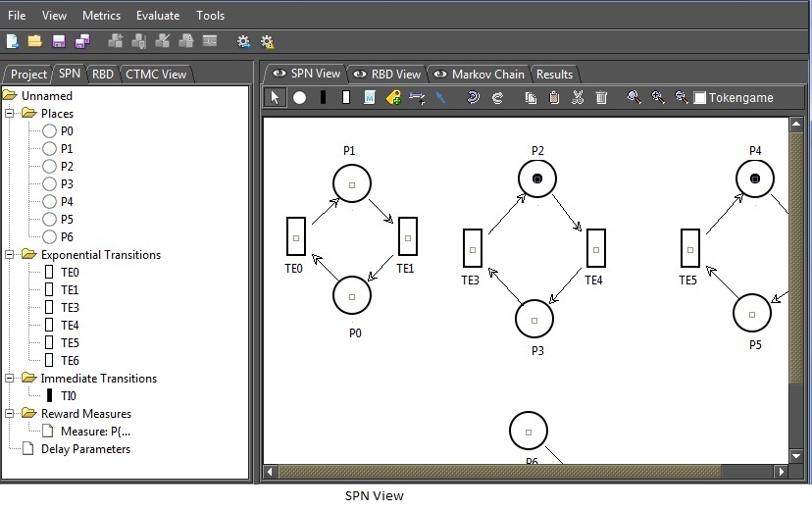Click the new file icon

(x=13, y=41)
